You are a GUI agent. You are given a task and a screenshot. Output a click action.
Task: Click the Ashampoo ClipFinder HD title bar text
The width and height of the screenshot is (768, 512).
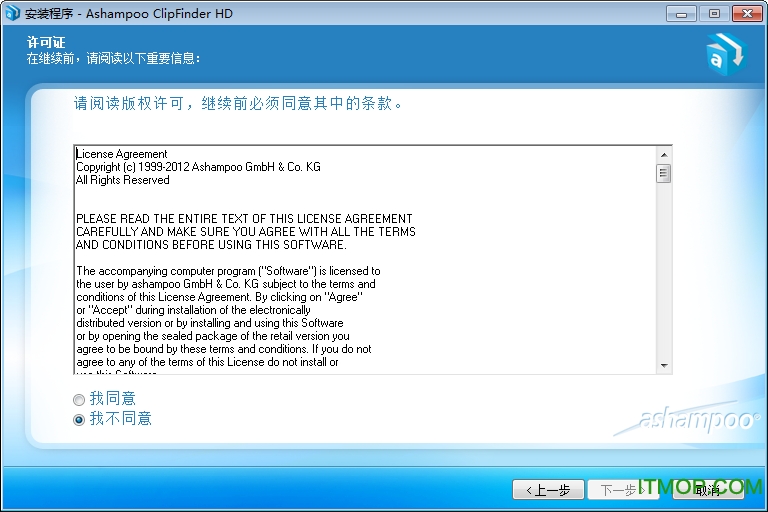pos(160,14)
